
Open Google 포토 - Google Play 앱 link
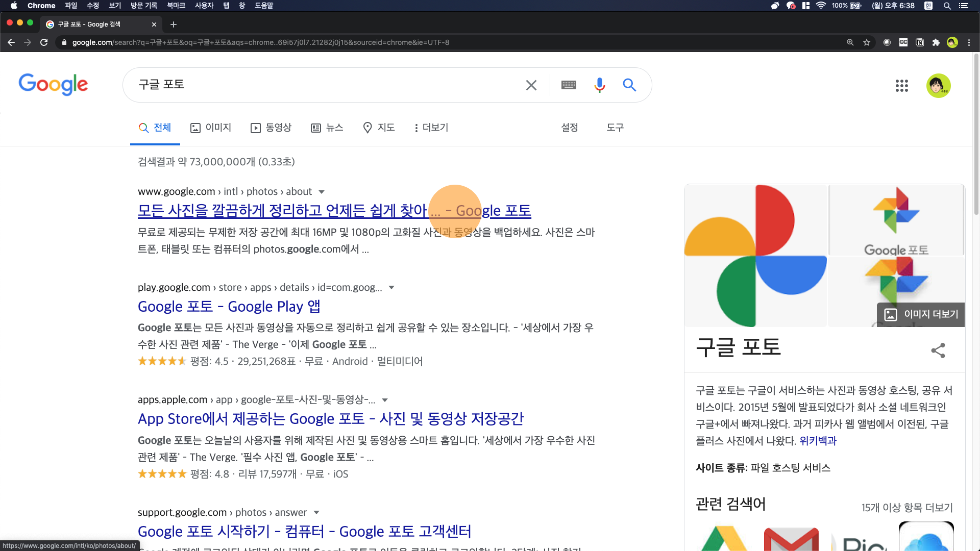point(229,307)
